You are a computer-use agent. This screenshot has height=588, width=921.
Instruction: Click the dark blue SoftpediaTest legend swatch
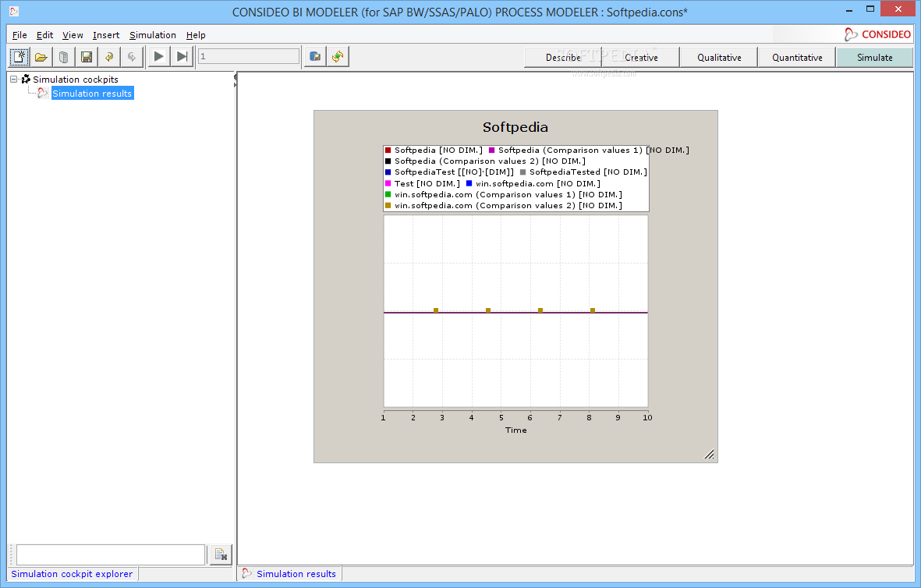click(x=388, y=172)
